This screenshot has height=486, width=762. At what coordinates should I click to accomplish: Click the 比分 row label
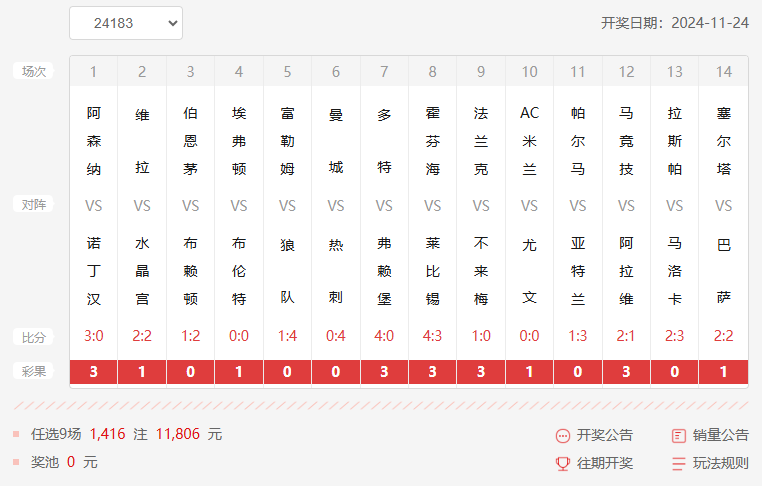(34, 337)
